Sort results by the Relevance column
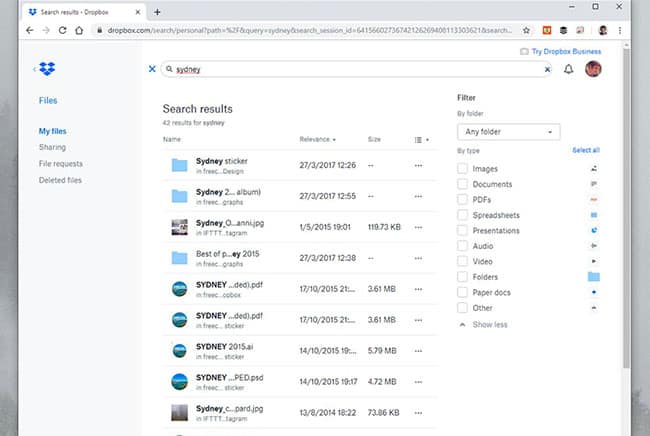Viewport: 650px width, 436px height. tap(317, 140)
